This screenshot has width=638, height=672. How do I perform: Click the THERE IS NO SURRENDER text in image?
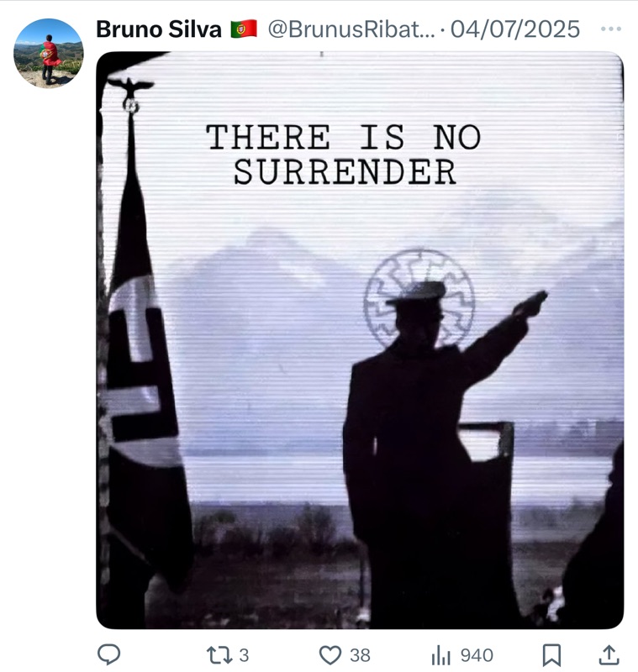[344, 155]
